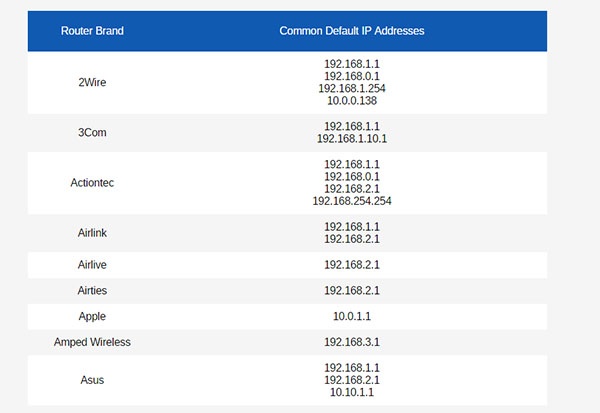600x413 pixels.
Task: Select the 2Wire brand cell
Action: click(92, 82)
